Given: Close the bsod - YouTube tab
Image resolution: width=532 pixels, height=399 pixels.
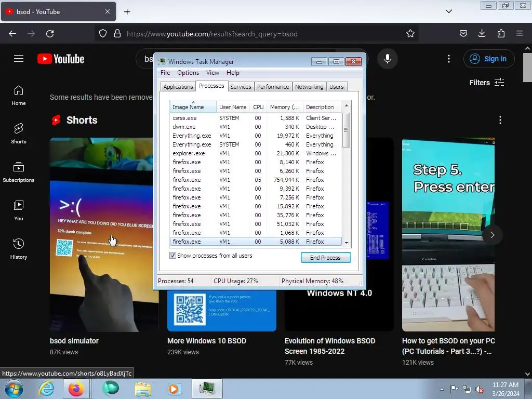Looking at the screenshot, I should click(107, 11).
